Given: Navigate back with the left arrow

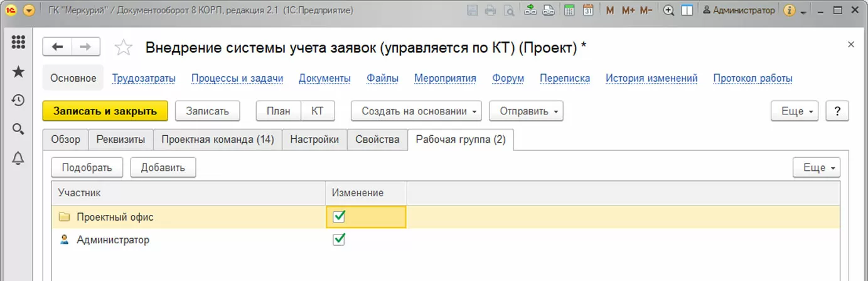Looking at the screenshot, I should pyautogui.click(x=58, y=47).
